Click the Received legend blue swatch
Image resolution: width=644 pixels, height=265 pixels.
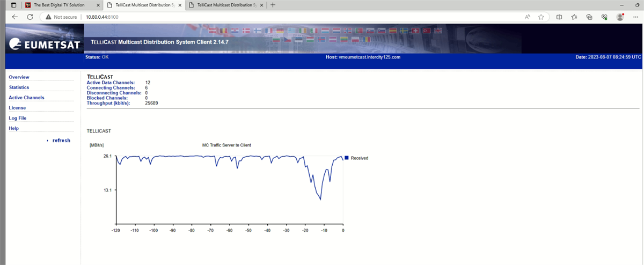(x=347, y=158)
